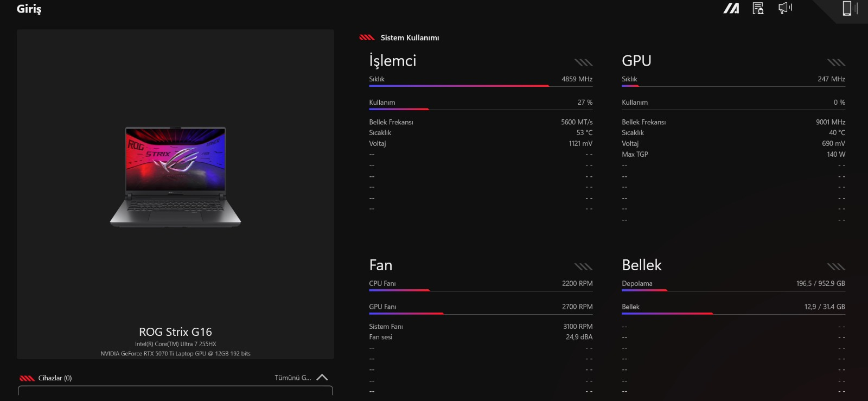Open the user manual search icon
Image resolution: width=868 pixels, height=401 pixels.
[x=758, y=8]
